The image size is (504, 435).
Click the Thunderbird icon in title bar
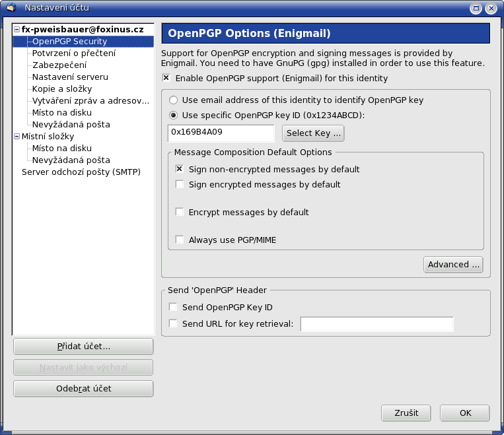(x=11, y=7)
